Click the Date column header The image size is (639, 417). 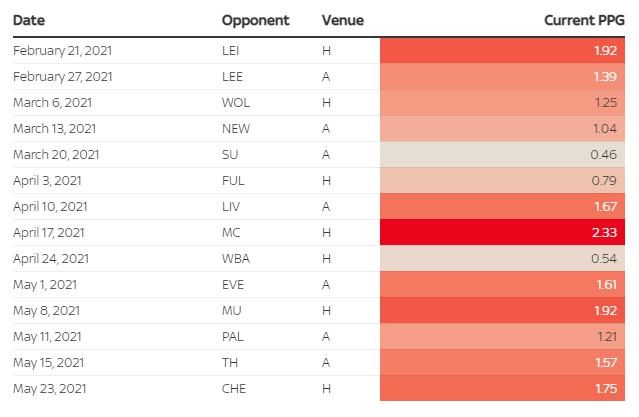[x=29, y=20]
